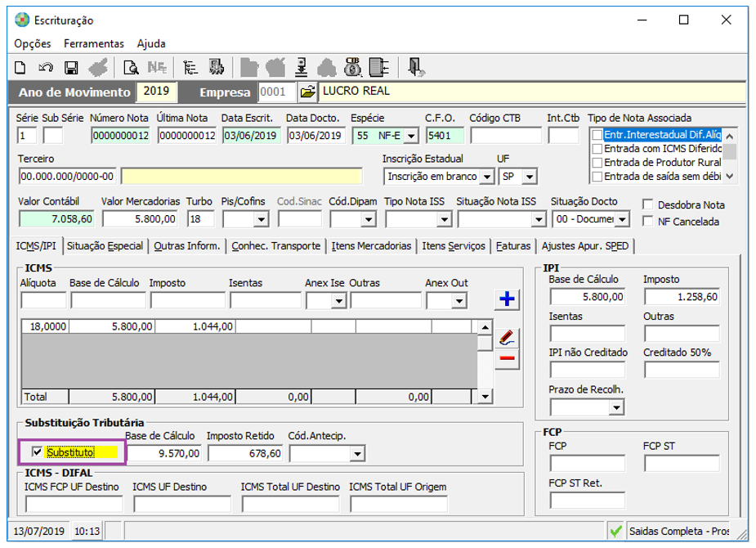Click the save floppy disk icon
The image size is (756, 548).
click(71, 67)
